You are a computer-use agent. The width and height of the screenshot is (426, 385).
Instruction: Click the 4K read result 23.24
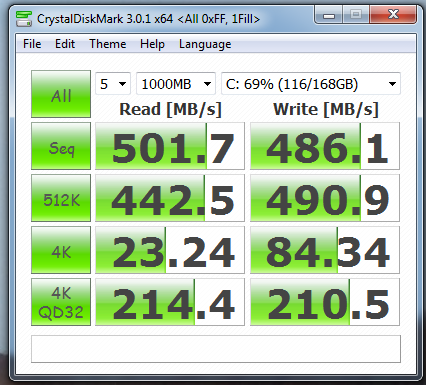[170, 250]
